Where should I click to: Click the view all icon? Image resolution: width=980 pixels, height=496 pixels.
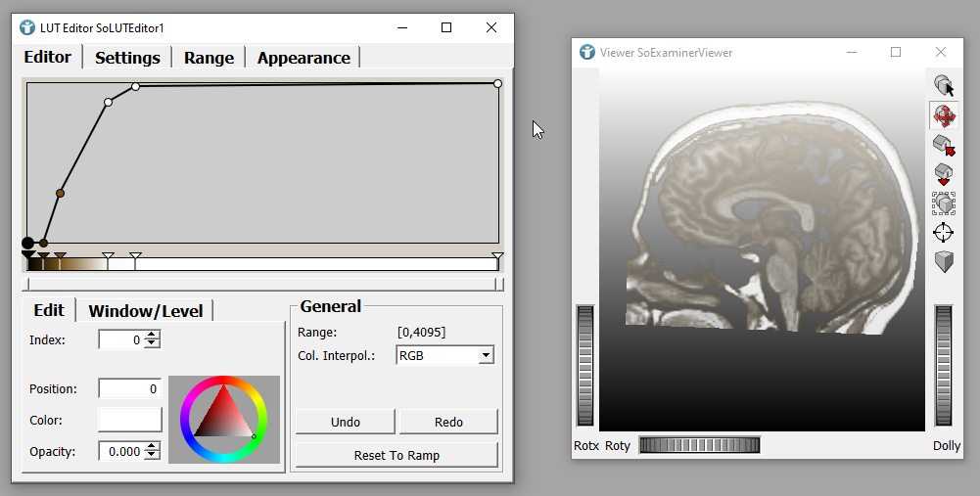point(944,203)
